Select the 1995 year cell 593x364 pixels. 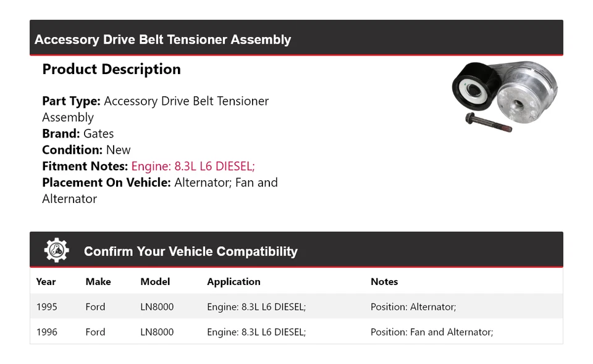(x=46, y=307)
